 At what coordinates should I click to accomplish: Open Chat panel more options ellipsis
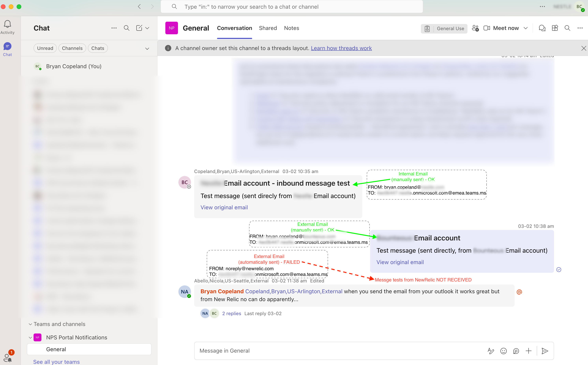114,28
